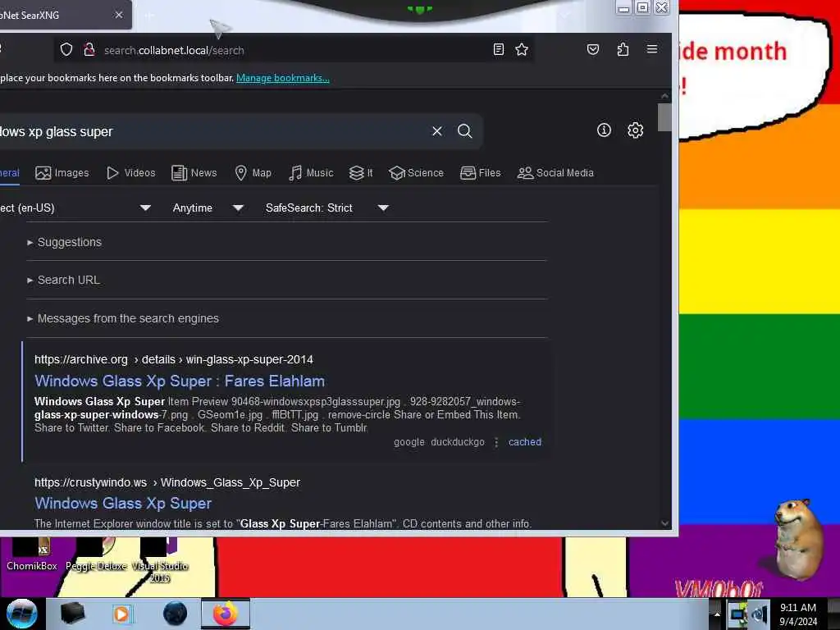840x630 pixels.
Task: Open the language (en-US) dropdown
Action: pos(75,208)
